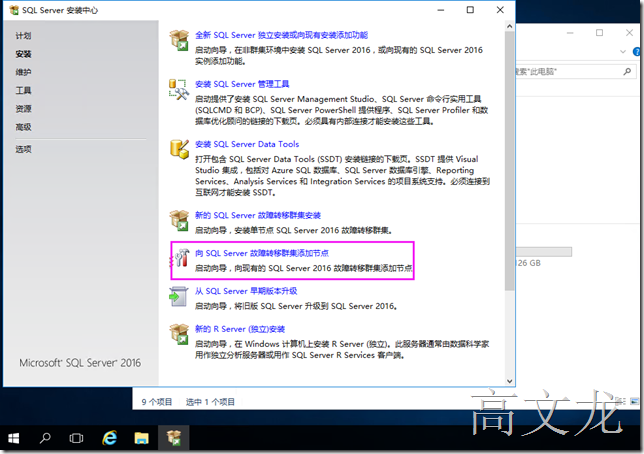Click the Explorer search box
The image size is (644, 454).
tap(574, 71)
